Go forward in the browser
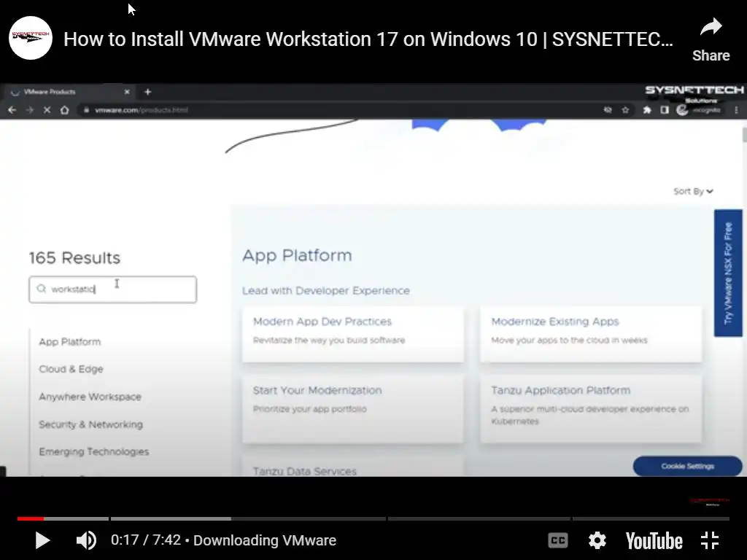 pos(29,110)
